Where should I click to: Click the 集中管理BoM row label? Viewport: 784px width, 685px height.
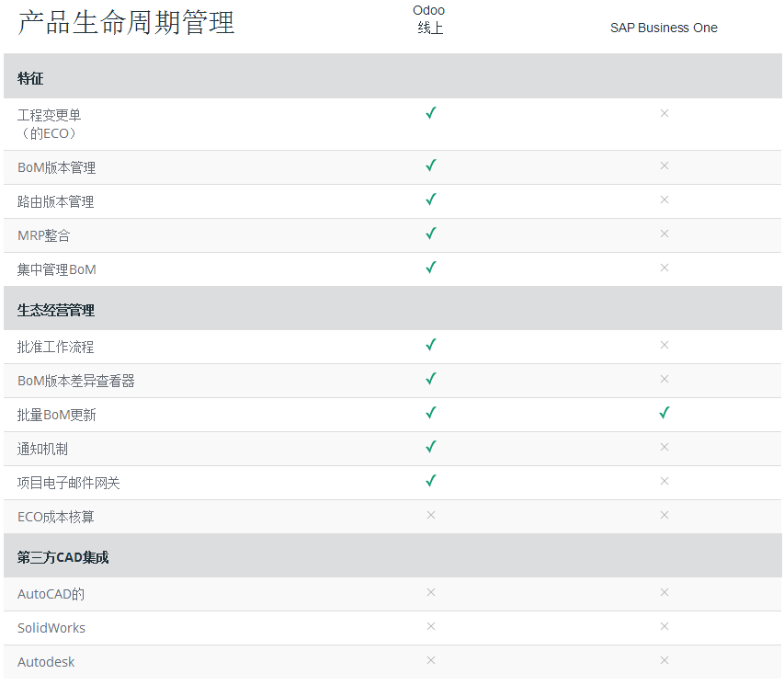click(56, 269)
